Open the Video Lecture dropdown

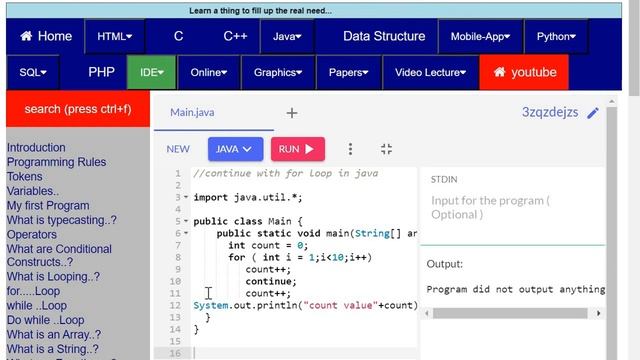click(430, 72)
